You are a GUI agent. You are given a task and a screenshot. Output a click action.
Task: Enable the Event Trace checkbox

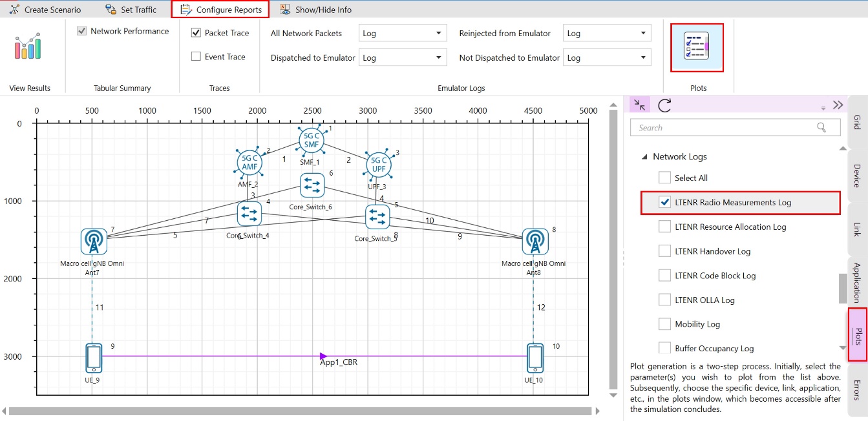(x=196, y=57)
